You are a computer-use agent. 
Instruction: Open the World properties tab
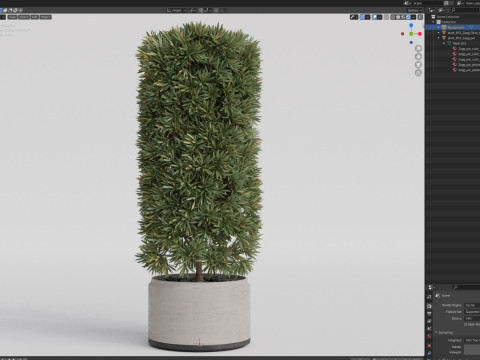pyautogui.click(x=429, y=336)
